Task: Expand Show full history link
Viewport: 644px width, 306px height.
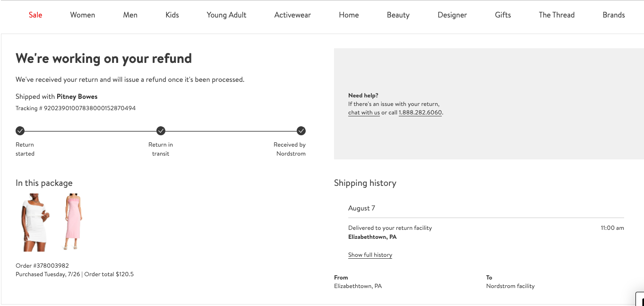Action: pos(370,255)
